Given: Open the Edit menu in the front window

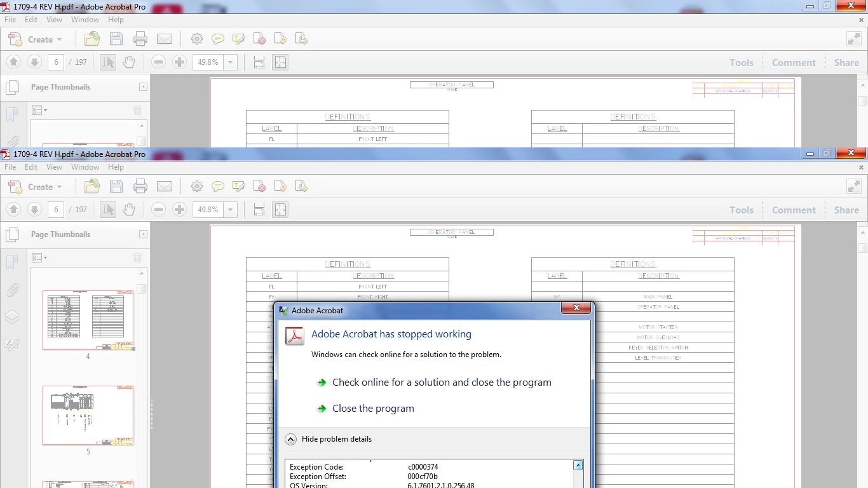Looking at the screenshot, I should (31, 167).
